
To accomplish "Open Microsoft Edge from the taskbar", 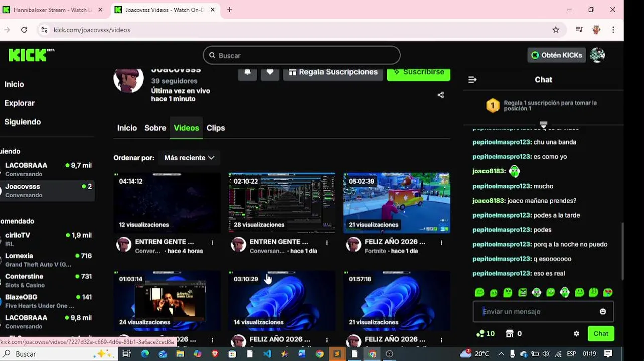I will click(145, 354).
